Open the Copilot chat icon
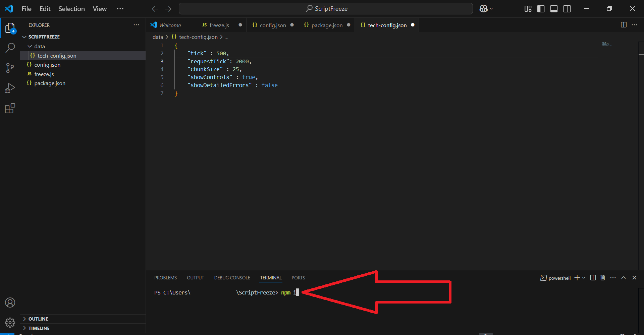 (x=483, y=9)
